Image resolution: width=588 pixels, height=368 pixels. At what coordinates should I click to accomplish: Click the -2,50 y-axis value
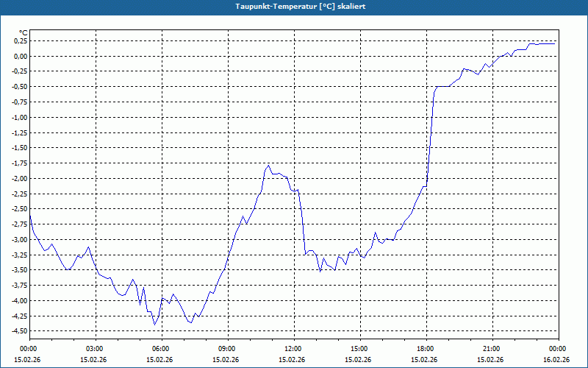pos(20,209)
